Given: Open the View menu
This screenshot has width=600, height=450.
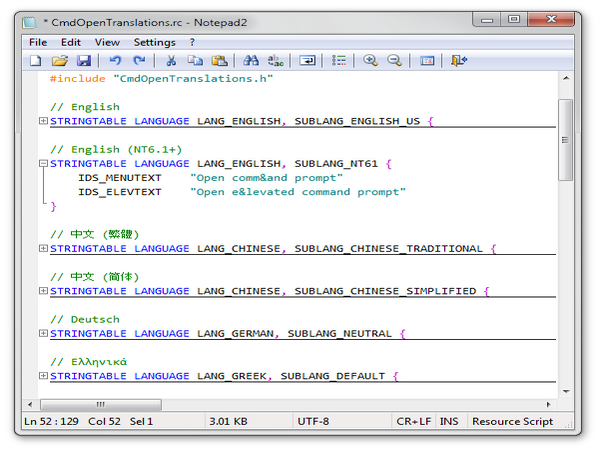Looking at the screenshot, I should (x=107, y=42).
